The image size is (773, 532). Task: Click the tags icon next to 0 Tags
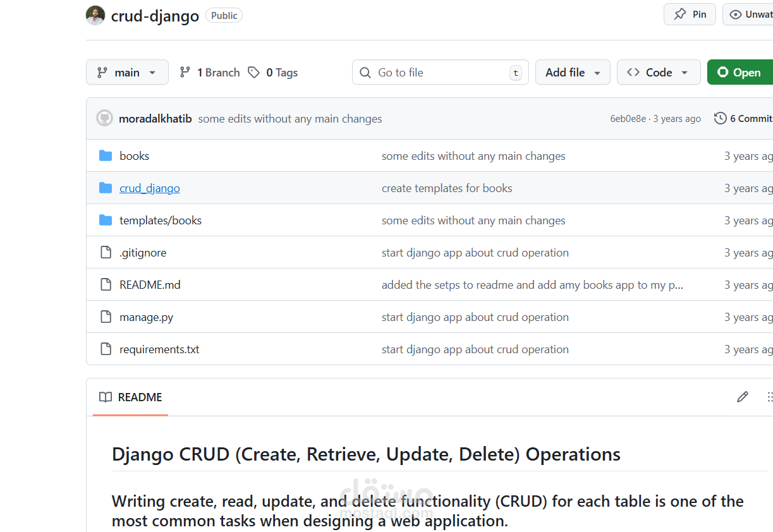click(x=253, y=72)
